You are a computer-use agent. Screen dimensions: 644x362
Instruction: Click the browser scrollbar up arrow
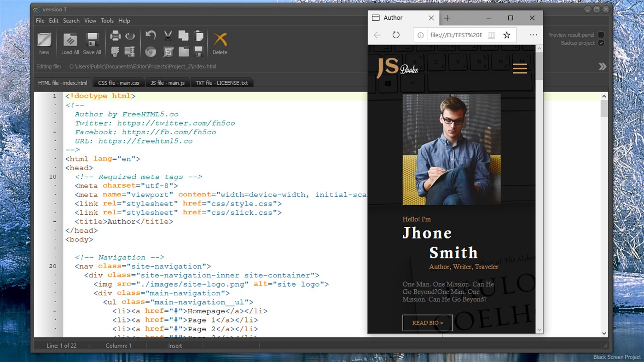pyautogui.click(x=539, y=48)
